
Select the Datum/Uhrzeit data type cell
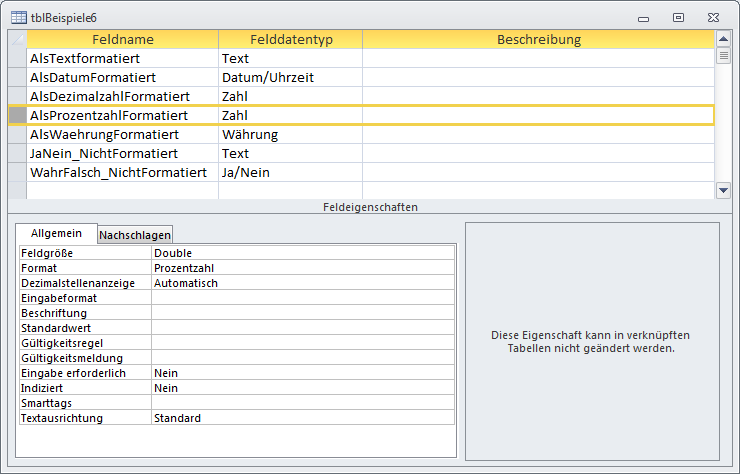pos(290,77)
